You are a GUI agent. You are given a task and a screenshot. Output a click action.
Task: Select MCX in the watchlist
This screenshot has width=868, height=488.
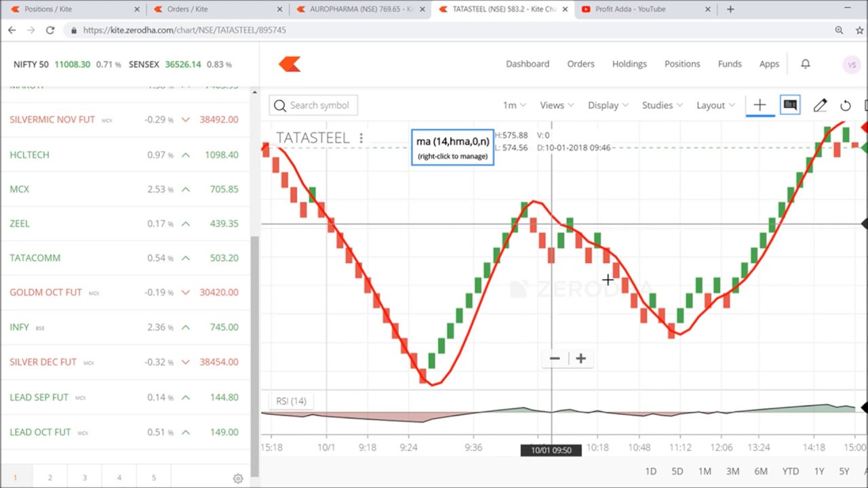pos(125,189)
